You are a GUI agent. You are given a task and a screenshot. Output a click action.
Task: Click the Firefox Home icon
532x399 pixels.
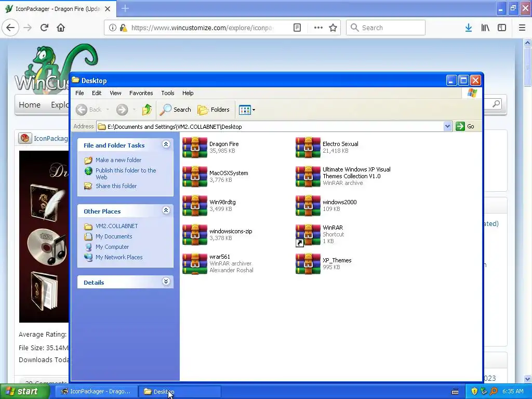point(61,28)
